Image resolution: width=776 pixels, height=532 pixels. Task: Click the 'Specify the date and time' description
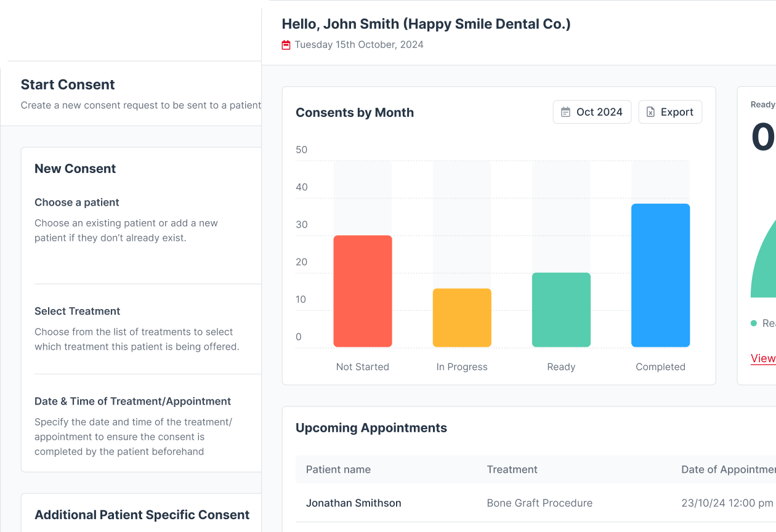(x=134, y=437)
